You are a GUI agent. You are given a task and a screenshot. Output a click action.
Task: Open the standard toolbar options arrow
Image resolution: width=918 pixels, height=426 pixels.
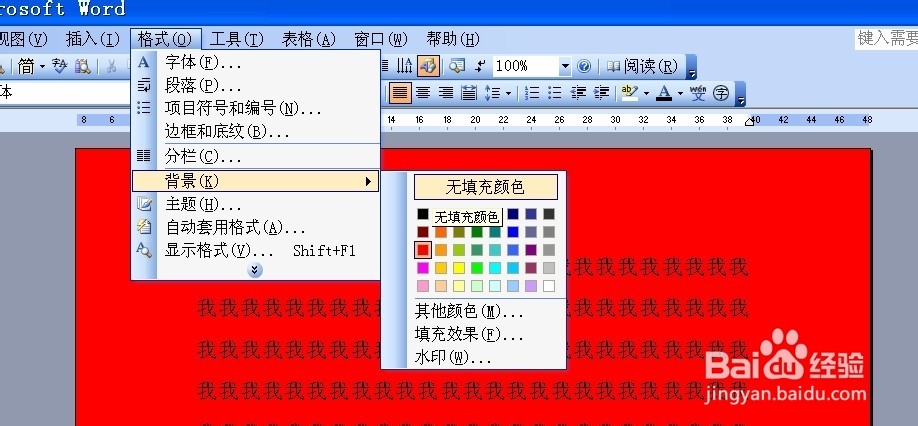point(691,68)
